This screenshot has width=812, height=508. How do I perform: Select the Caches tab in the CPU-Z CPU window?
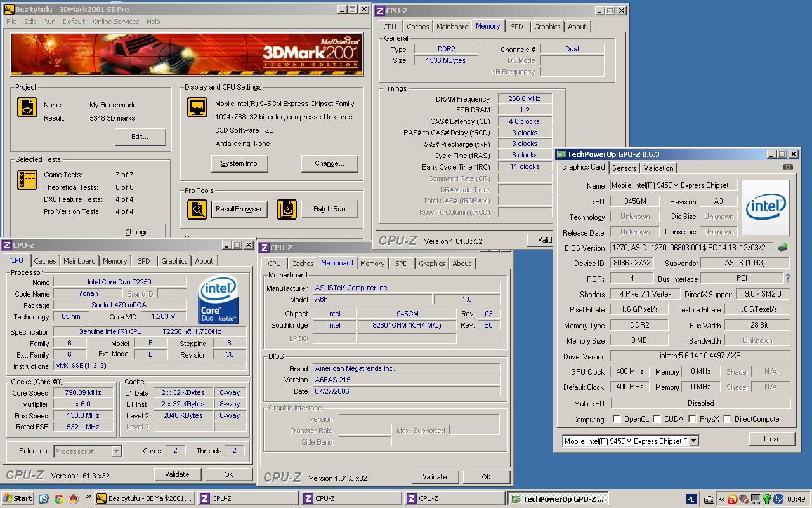pyautogui.click(x=44, y=261)
